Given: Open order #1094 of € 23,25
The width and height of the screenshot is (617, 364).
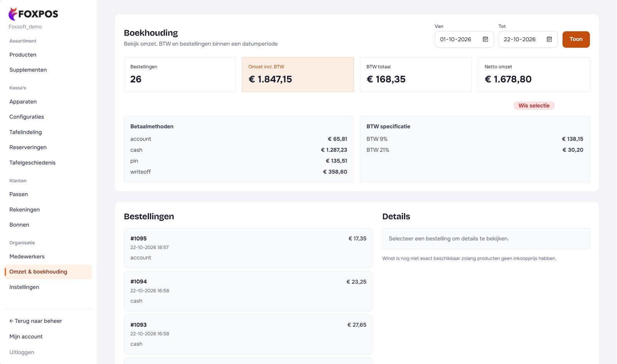Looking at the screenshot, I should tap(248, 291).
